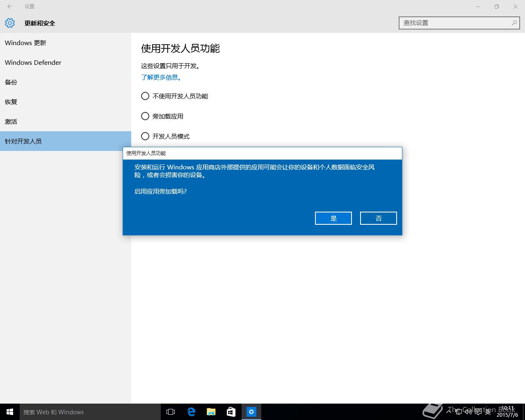The width and height of the screenshot is (525, 420).
Task: Click the 查找设置 search field
Action: [459, 23]
